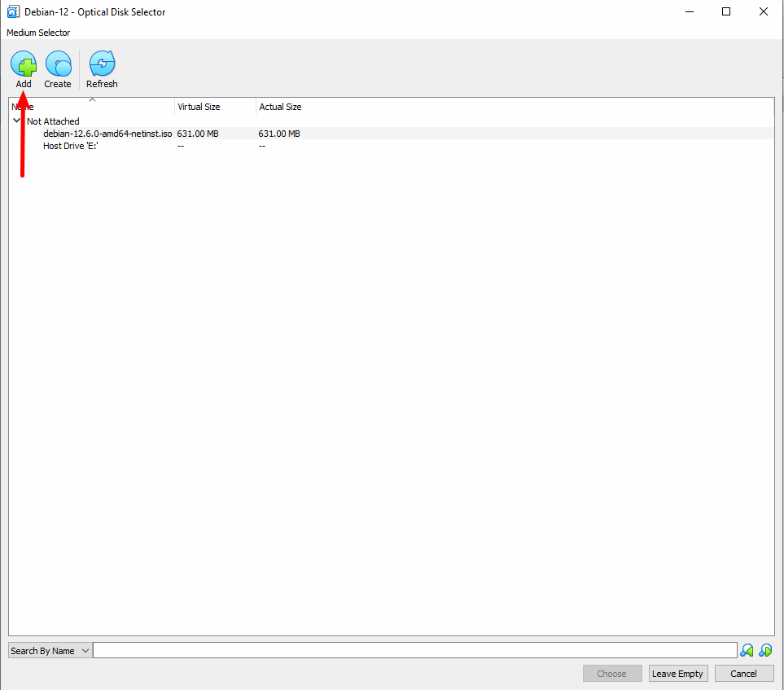Screen dimensions: 784x690
Task: Select Host Drive 'E:' entry
Action: (71, 146)
